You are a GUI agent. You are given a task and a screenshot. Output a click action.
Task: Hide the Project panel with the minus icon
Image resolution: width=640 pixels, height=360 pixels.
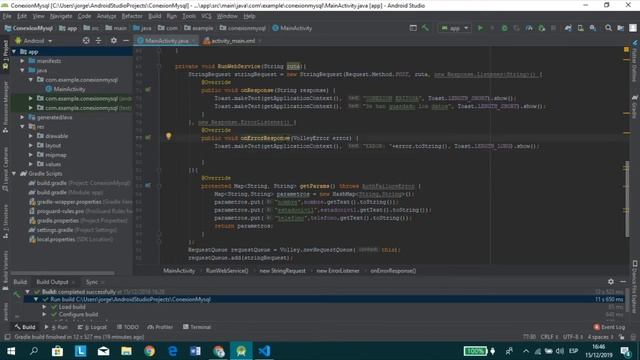click(x=126, y=40)
